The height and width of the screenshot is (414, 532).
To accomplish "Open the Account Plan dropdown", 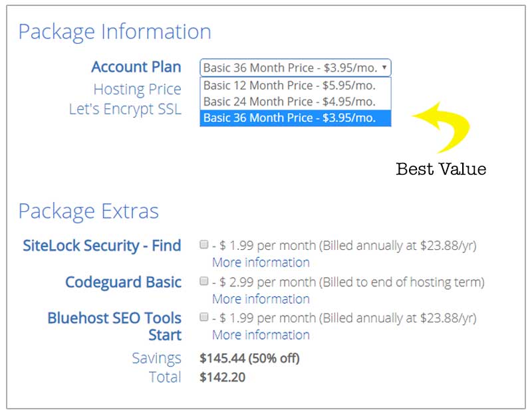I will click(295, 68).
